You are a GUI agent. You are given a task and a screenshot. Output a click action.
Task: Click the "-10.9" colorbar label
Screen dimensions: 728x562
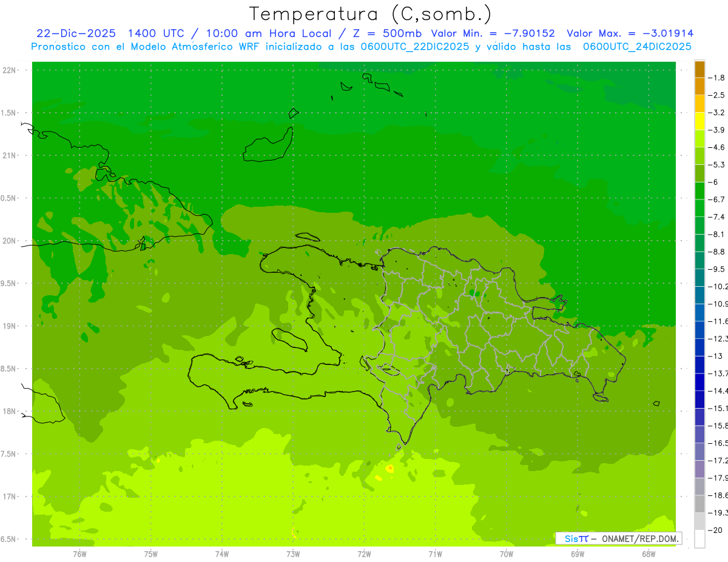718,304
